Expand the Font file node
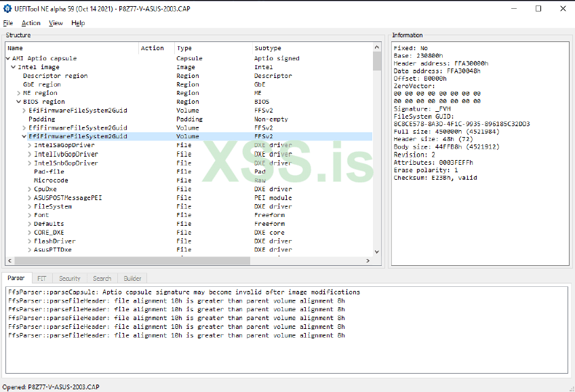Viewport: 575px width, 392px height. [30, 215]
